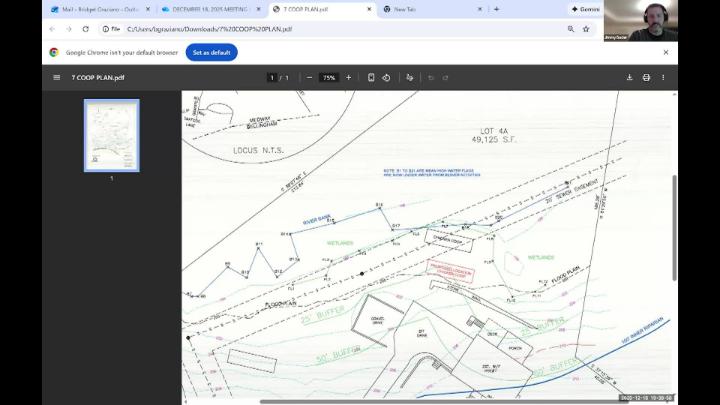The image size is (720, 405).
Task: Click the zoom out minus button
Action: [x=309, y=77]
